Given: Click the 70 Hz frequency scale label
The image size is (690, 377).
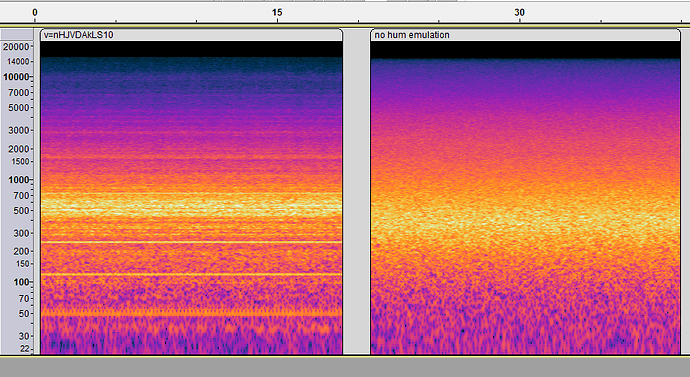Looking at the screenshot, I should (x=23, y=298).
